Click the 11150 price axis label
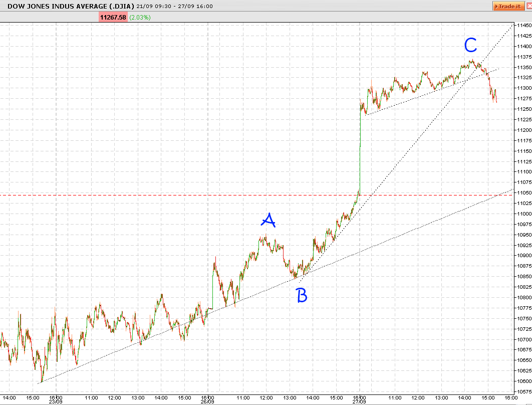 pos(524,151)
